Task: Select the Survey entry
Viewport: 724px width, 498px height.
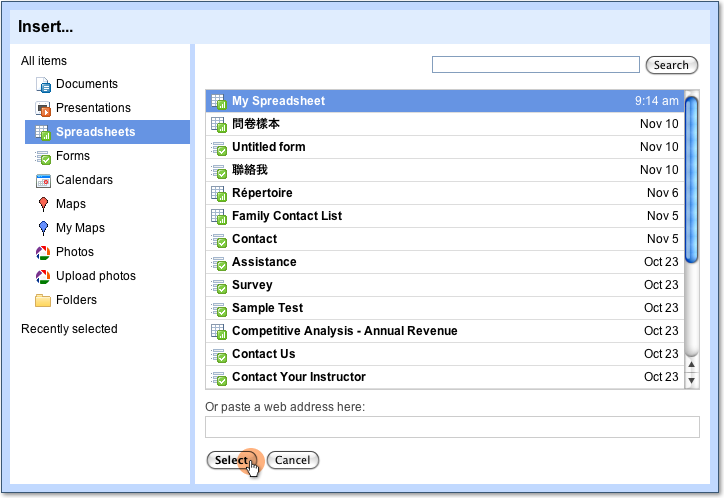Action: (x=445, y=285)
